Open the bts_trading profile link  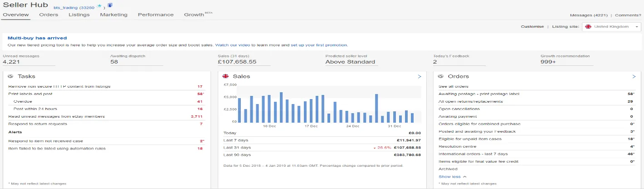(x=65, y=7)
